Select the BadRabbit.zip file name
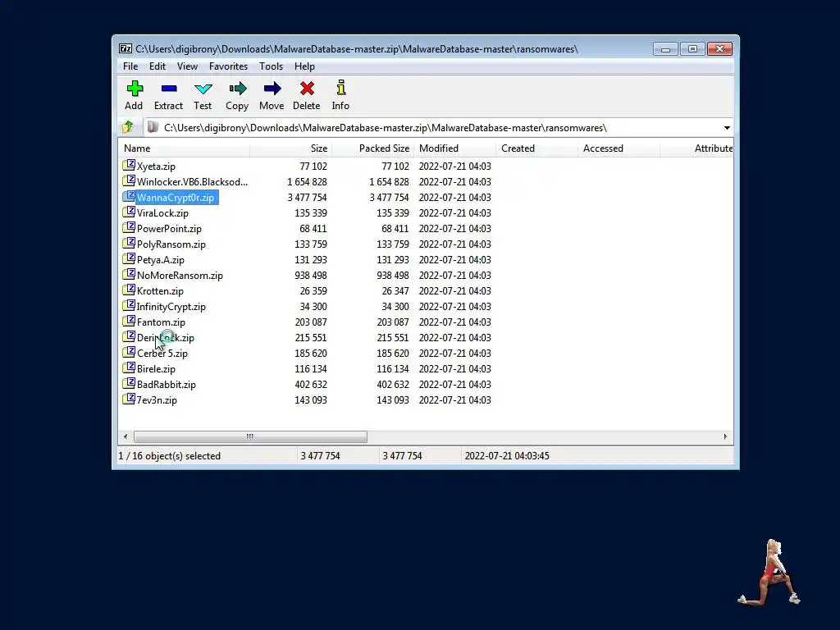Viewport: 840px width, 630px height. coord(166,385)
